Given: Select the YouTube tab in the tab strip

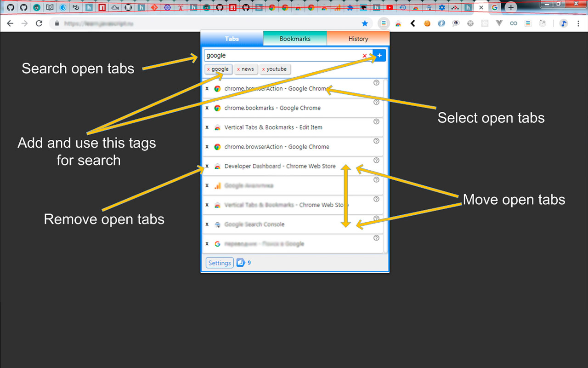Looking at the screenshot, I should (x=390, y=7).
